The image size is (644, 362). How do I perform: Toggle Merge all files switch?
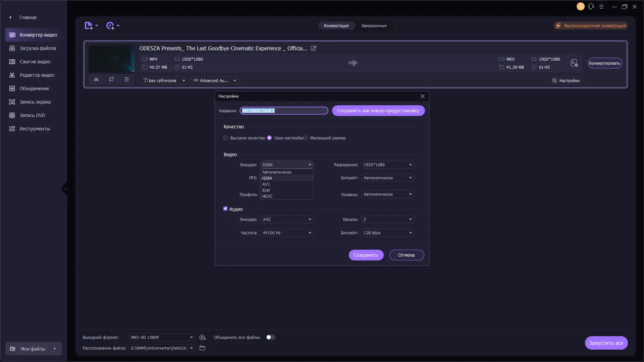pos(271,337)
